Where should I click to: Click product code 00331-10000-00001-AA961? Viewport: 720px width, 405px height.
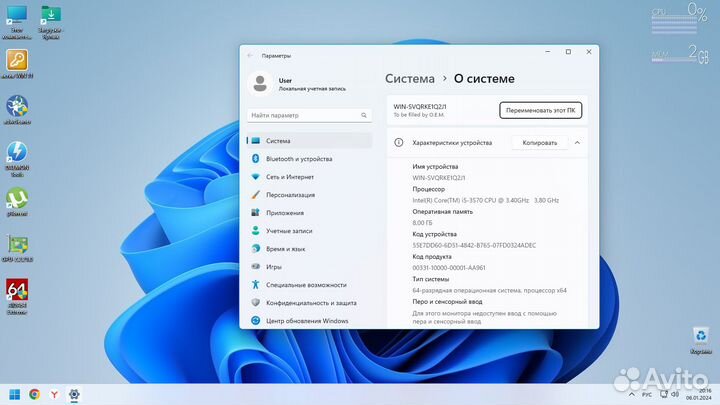(449, 268)
